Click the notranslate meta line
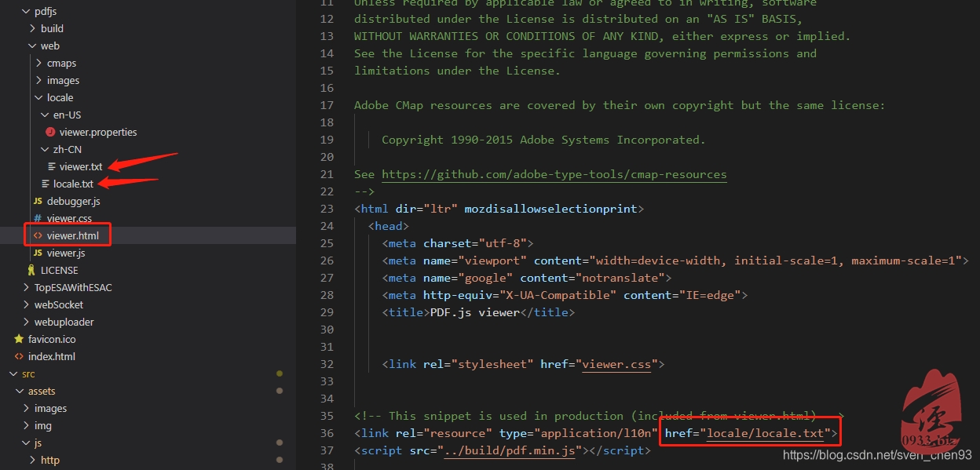This screenshot has height=470, width=980. click(x=527, y=278)
